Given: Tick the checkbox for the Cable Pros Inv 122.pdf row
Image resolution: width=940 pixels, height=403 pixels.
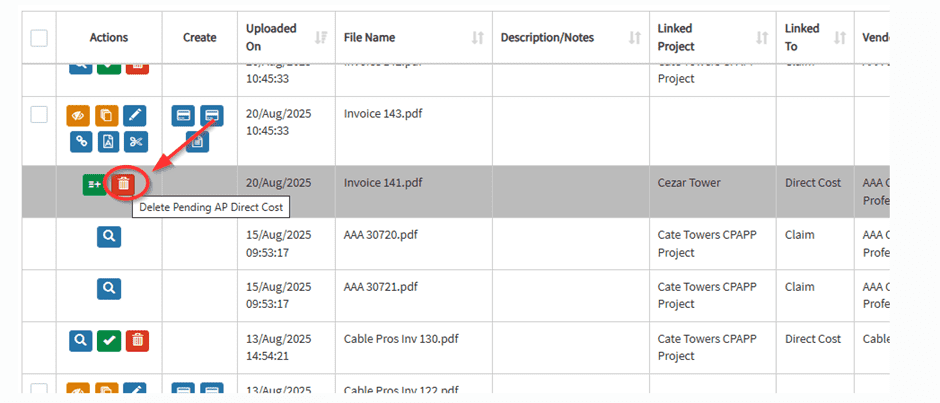Looking at the screenshot, I should click(x=39, y=389).
